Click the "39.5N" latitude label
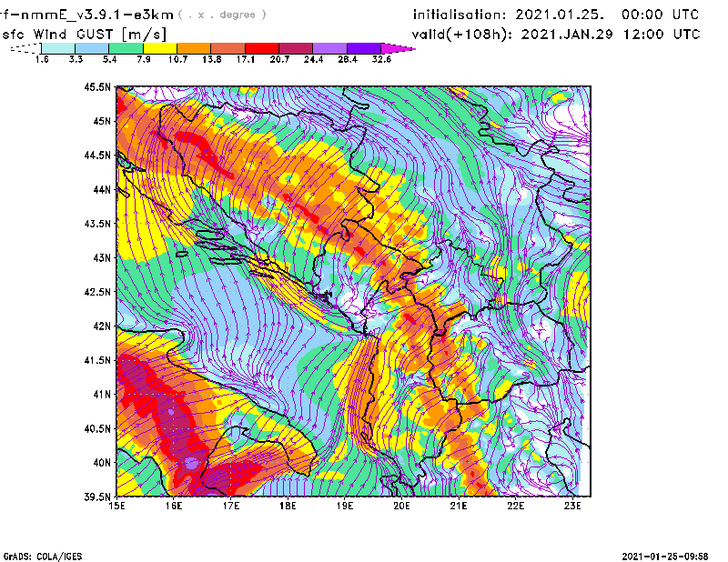The height and width of the screenshot is (562, 728). [97, 497]
